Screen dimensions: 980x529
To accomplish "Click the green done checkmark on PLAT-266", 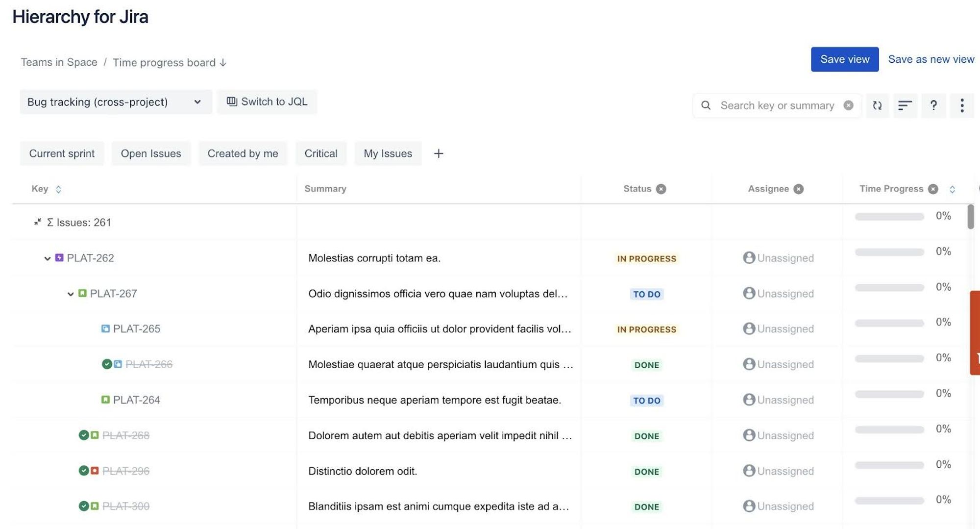I will pyautogui.click(x=107, y=364).
